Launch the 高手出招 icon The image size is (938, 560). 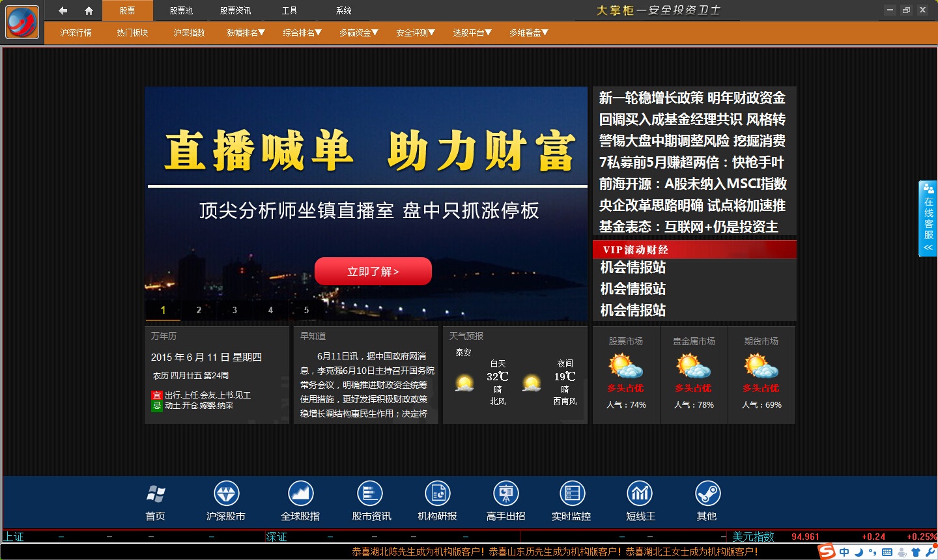(x=505, y=494)
